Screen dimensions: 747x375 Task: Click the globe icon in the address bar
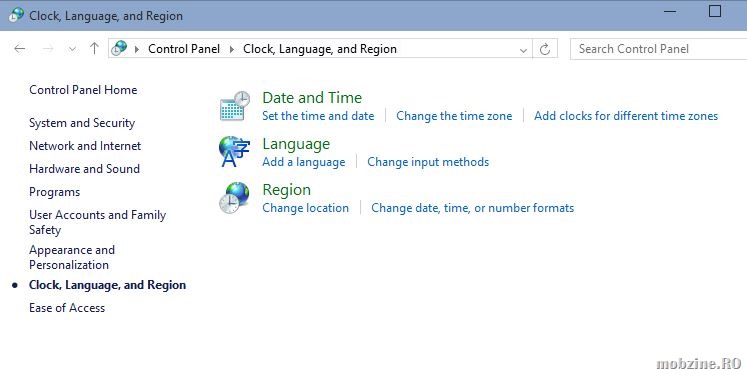120,48
